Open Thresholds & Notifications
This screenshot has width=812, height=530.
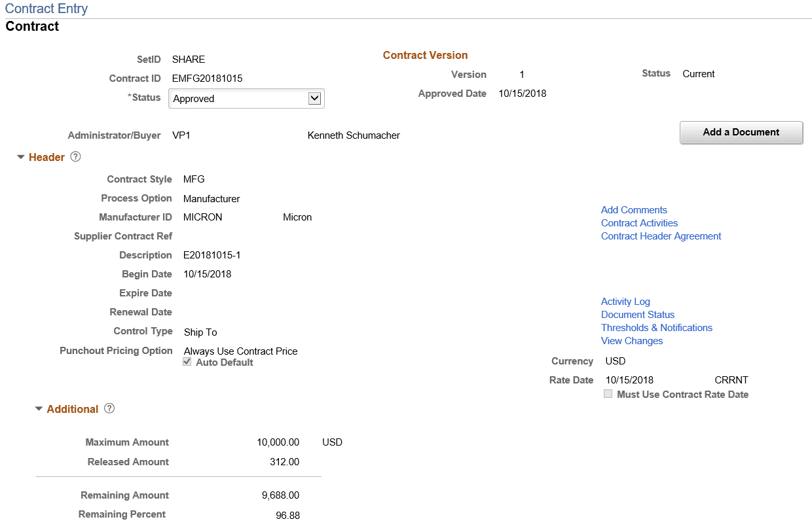click(x=656, y=327)
